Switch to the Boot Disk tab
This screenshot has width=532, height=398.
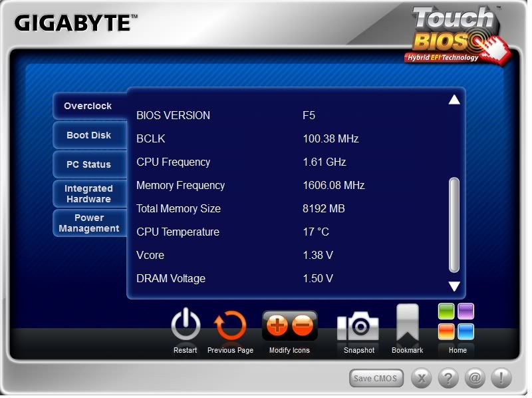(88, 135)
